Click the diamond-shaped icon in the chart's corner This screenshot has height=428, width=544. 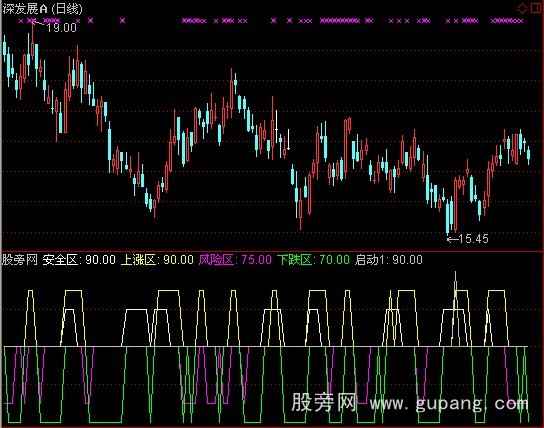[522, 8]
